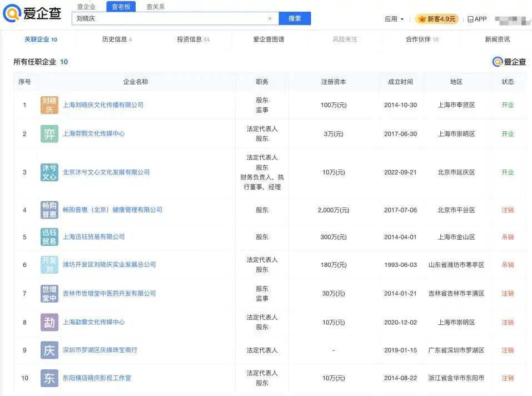Click the green 弈 avatar of 上海弈熙文化传媒中心
Image resolution: width=532 pixels, height=396 pixels.
tap(49, 133)
